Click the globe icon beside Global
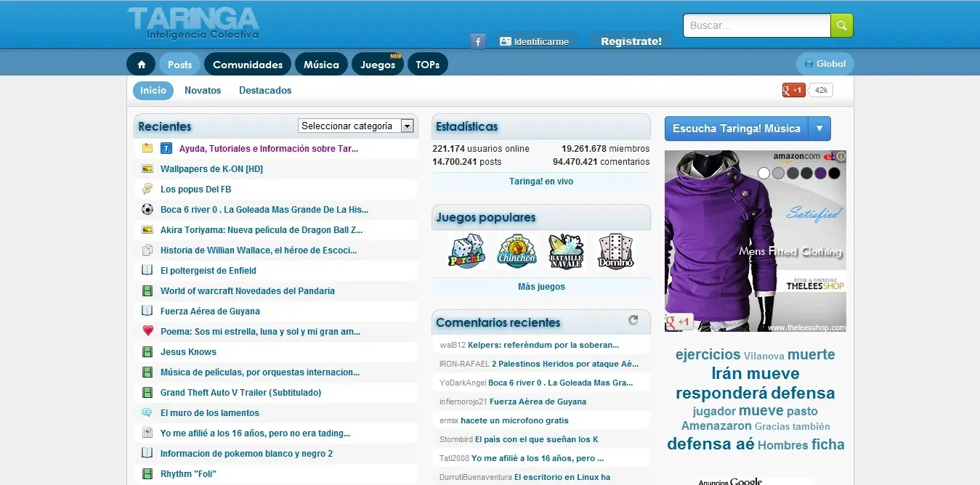 [809, 64]
